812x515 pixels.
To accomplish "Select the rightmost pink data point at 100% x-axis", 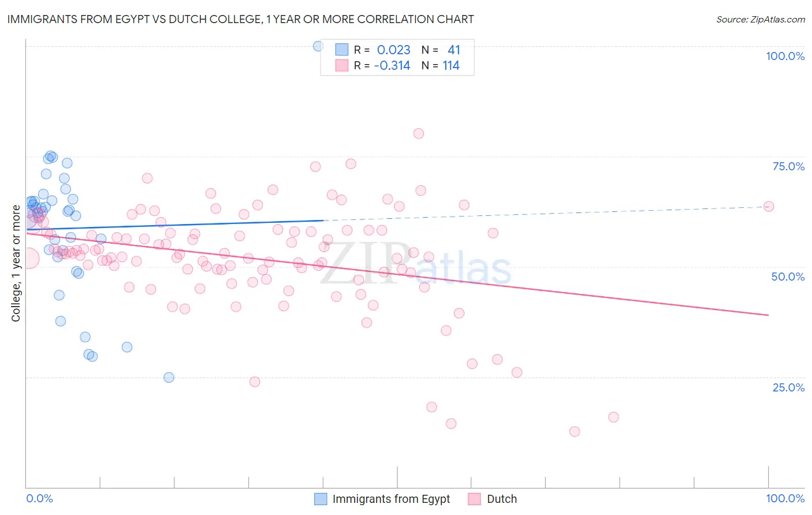I will (769, 206).
